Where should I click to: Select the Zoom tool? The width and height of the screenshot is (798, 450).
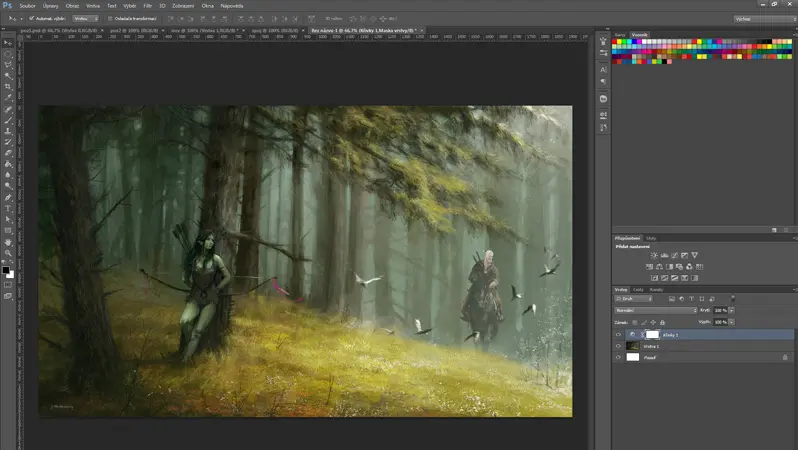[x=8, y=253]
